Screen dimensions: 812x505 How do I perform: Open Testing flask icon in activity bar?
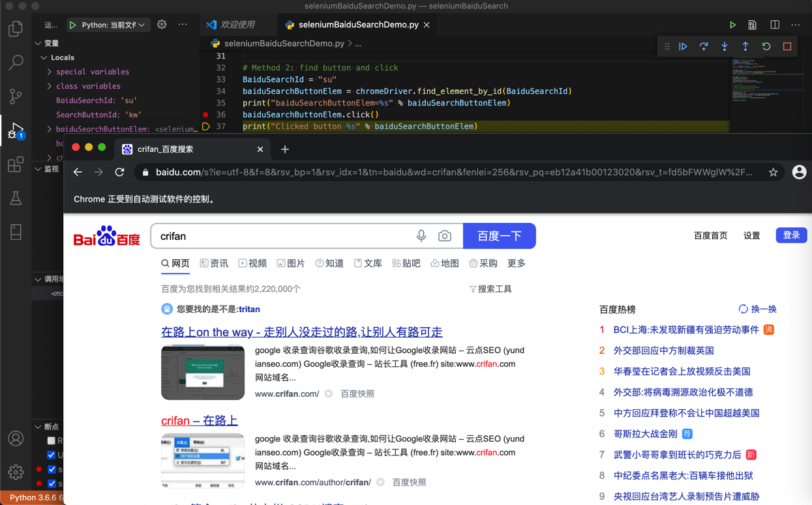click(x=16, y=198)
